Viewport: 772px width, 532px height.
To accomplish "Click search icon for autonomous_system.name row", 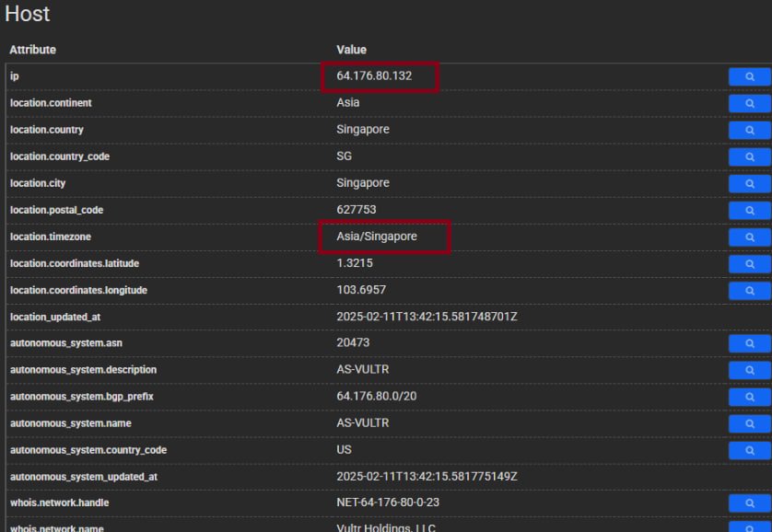I will click(749, 423).
